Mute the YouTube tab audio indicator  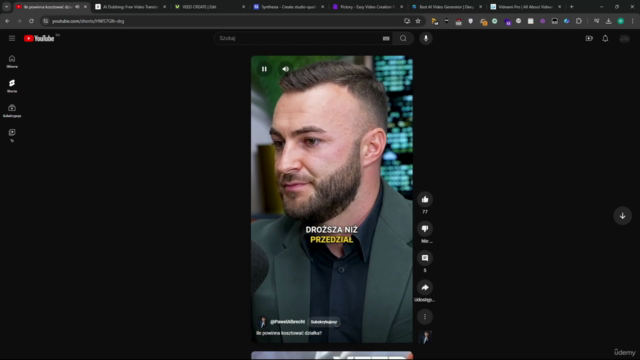(x=77, y=7)
